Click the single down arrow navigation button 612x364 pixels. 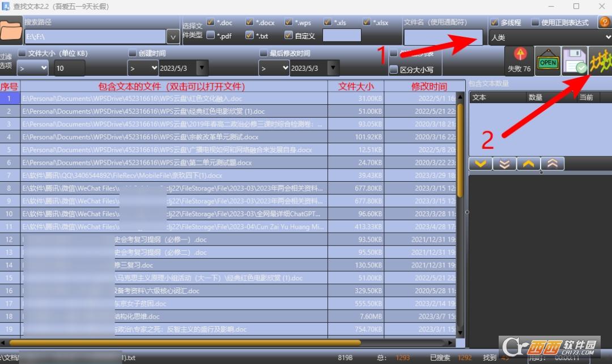pos(481,164)
